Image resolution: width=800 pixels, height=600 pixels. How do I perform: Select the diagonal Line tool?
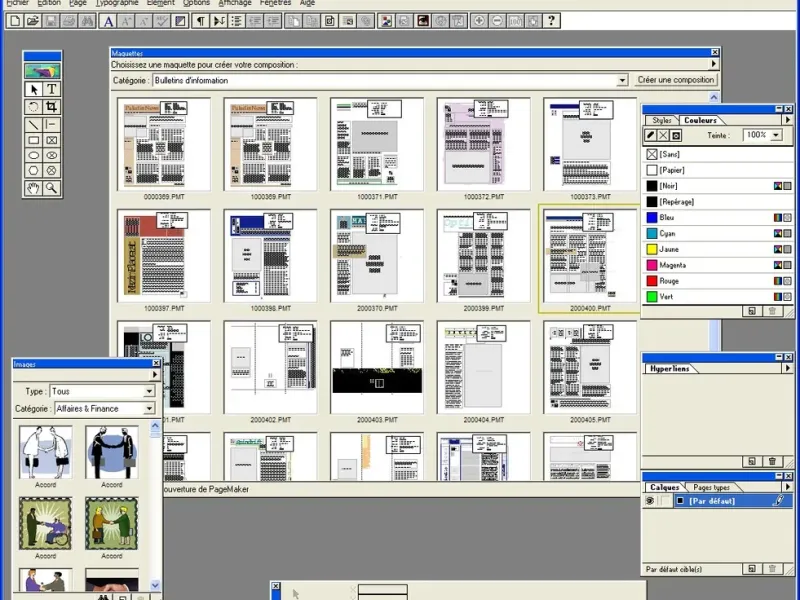34,124
